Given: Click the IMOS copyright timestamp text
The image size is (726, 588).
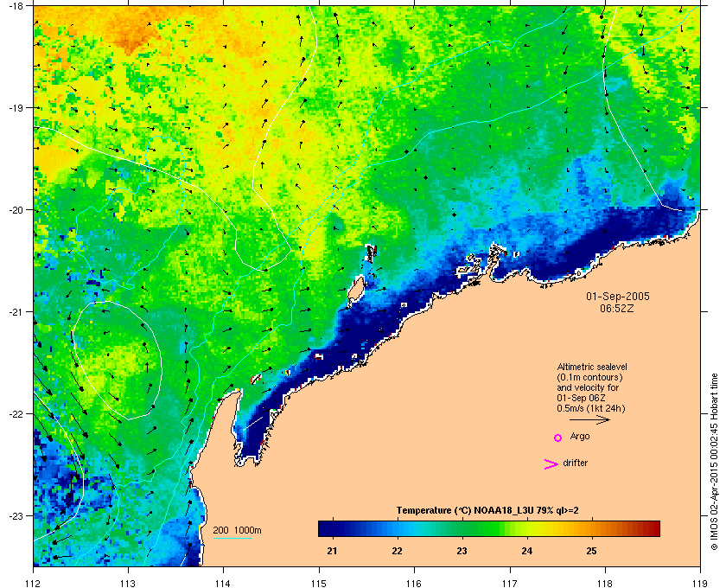Looking at the screenshot, I should tap(714, 463).
